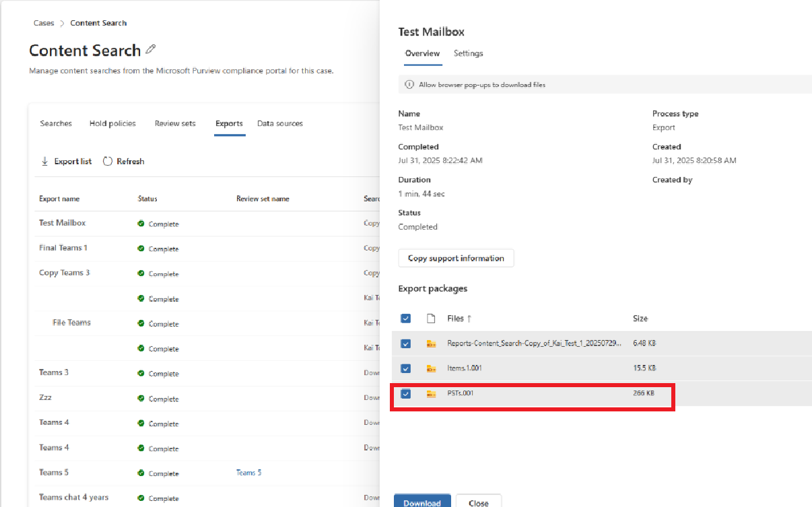Click green Complete status icon for Test Mailbox
Screen dimensions: 812x507
[x=141, y=224]
